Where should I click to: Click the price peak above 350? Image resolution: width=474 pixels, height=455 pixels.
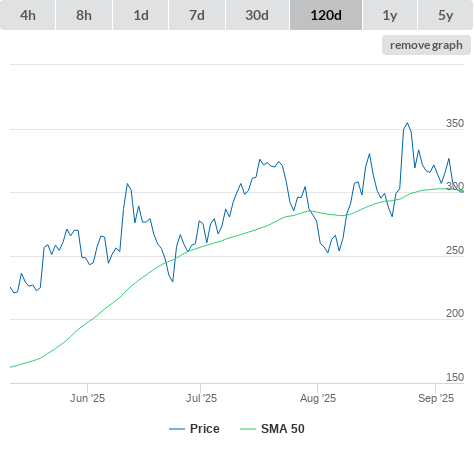(x=407, y=123)
